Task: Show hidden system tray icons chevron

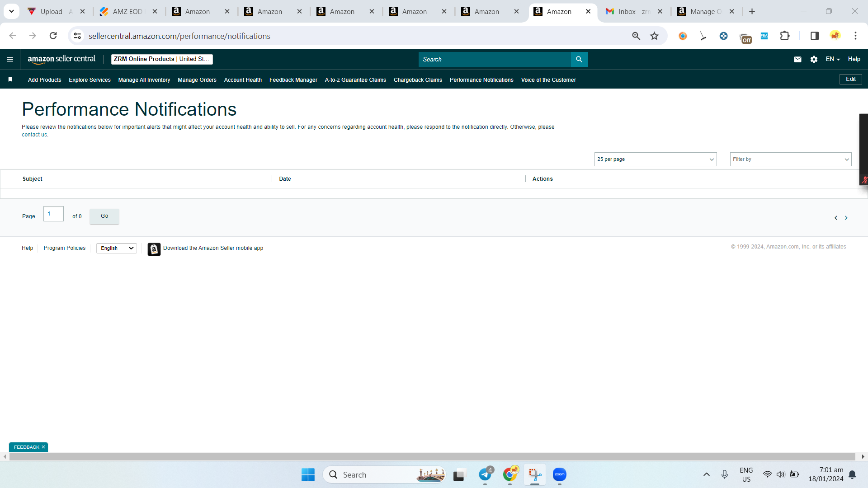Action: coord(707,474)
